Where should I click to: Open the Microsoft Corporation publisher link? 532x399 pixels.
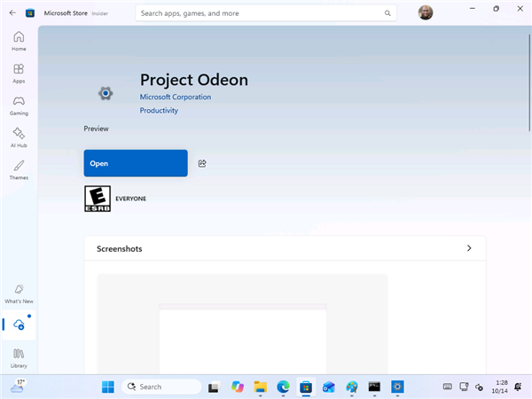coord(176,97)
